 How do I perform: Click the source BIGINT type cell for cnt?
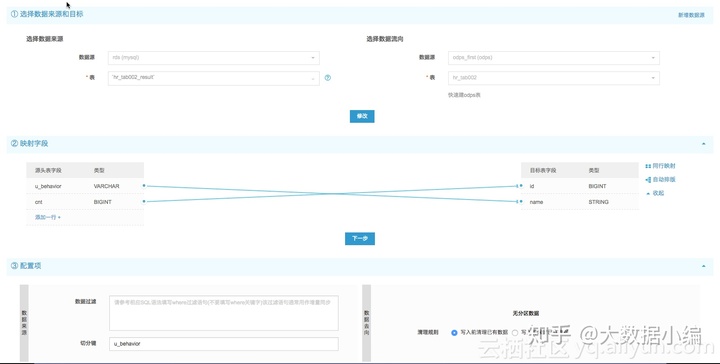tap(102, 202)
